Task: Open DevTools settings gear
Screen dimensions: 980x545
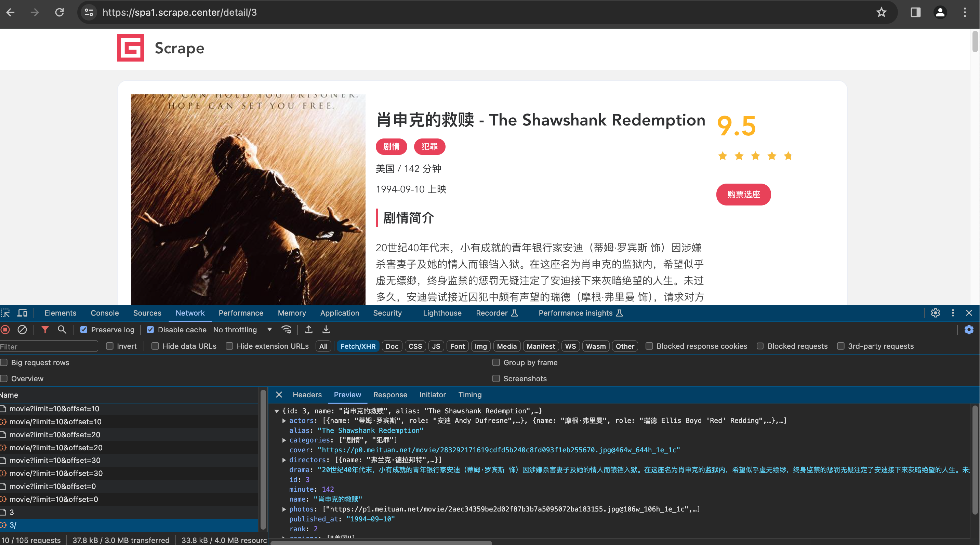Action: tap(936, 313)
